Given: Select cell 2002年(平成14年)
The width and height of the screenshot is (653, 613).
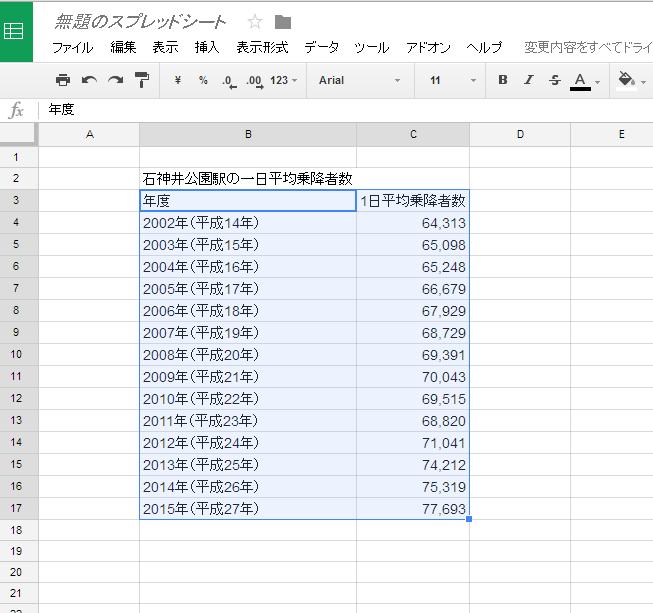Looking at the screenshot, I should click(x=248, y=223).
